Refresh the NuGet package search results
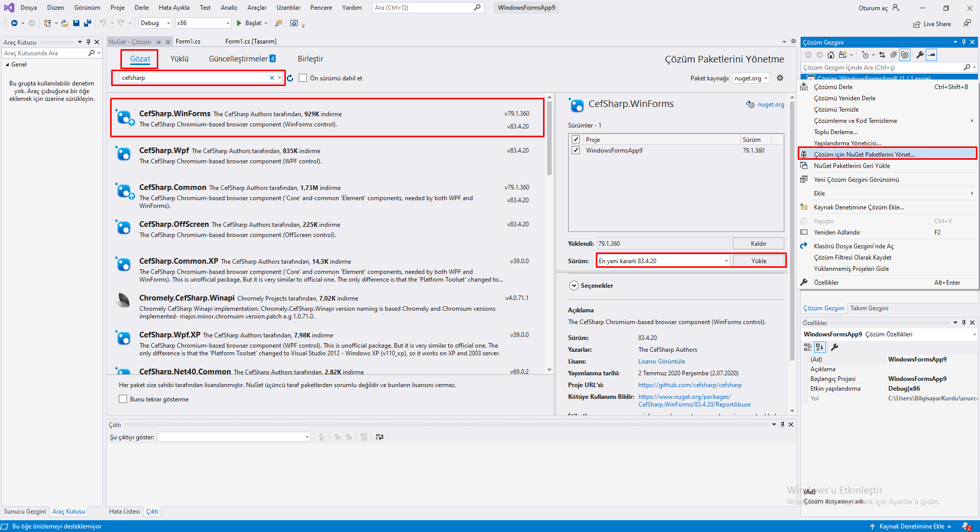Viewport: 980px width, 532px height. click(x=290, y=78)
